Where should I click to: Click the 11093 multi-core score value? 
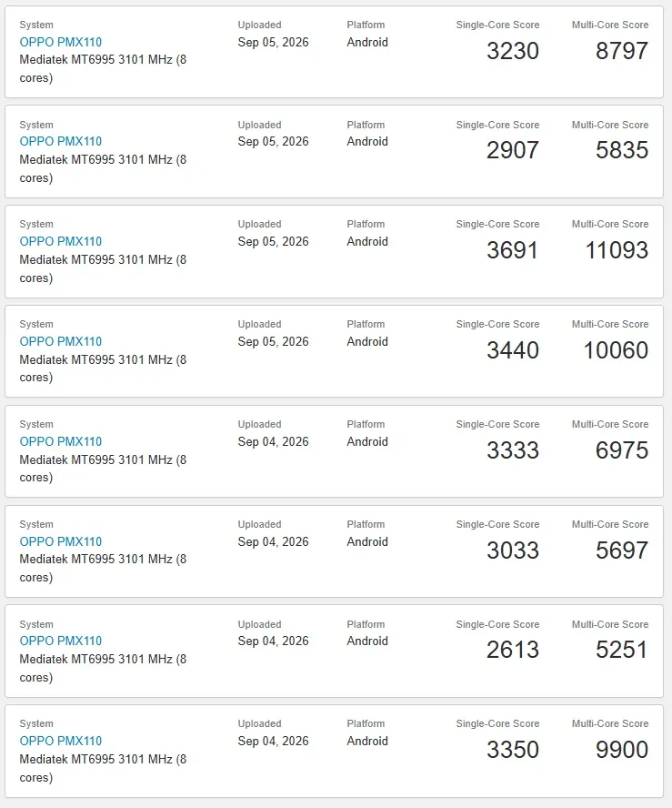617,250
